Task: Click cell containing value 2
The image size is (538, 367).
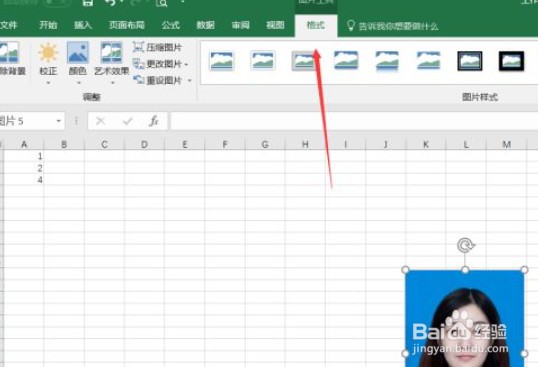Action: tap(24, 168)
